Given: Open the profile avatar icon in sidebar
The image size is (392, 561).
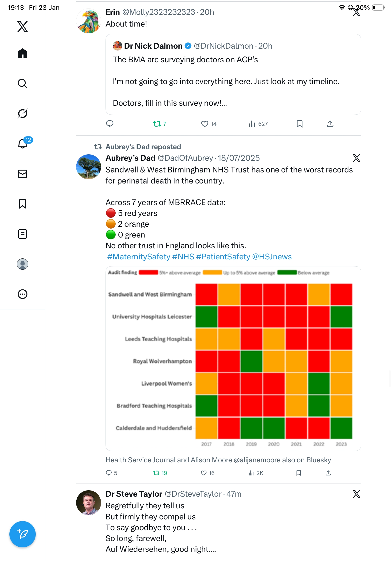Looking at the screenshot, I should pyautogui.click(x=23, y=264).
